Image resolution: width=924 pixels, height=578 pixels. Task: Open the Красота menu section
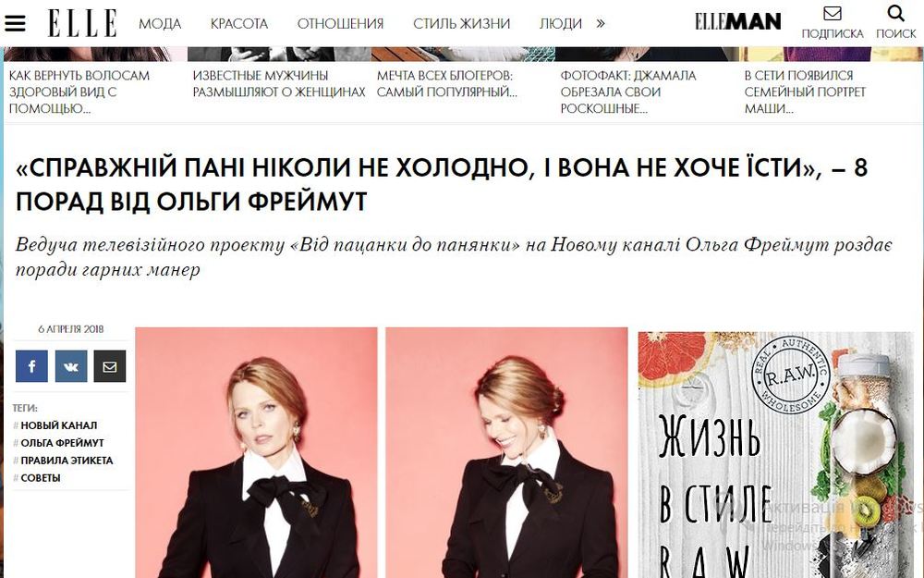[x=239, y=24]
